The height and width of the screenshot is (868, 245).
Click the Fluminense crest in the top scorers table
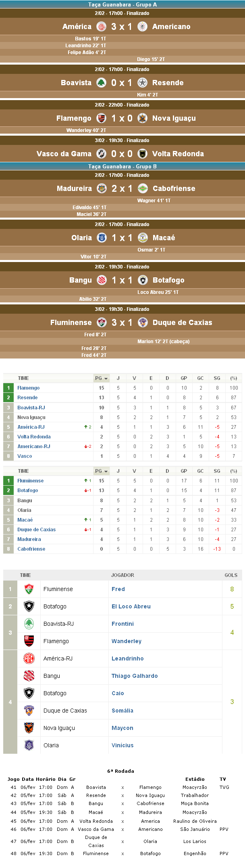29,589
